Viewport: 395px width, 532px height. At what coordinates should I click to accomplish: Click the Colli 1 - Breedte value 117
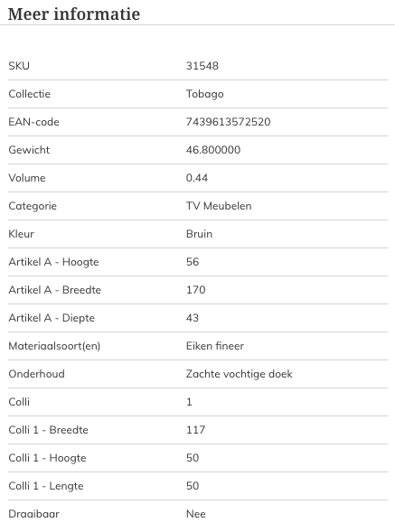click(x=195, y=430)
